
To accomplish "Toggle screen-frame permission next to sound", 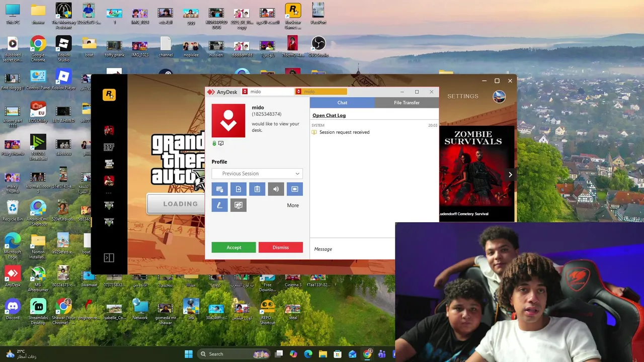I will tap(295, 189).
